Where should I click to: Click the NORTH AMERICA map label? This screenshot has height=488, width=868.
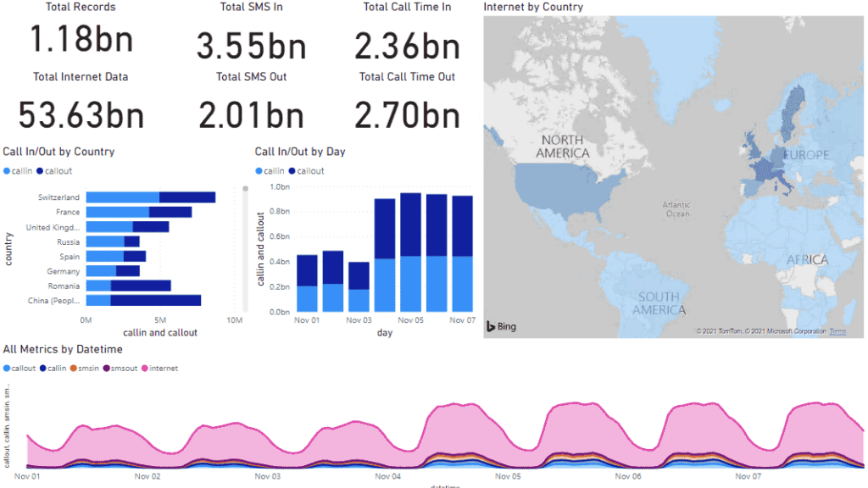tap(563, 147)
